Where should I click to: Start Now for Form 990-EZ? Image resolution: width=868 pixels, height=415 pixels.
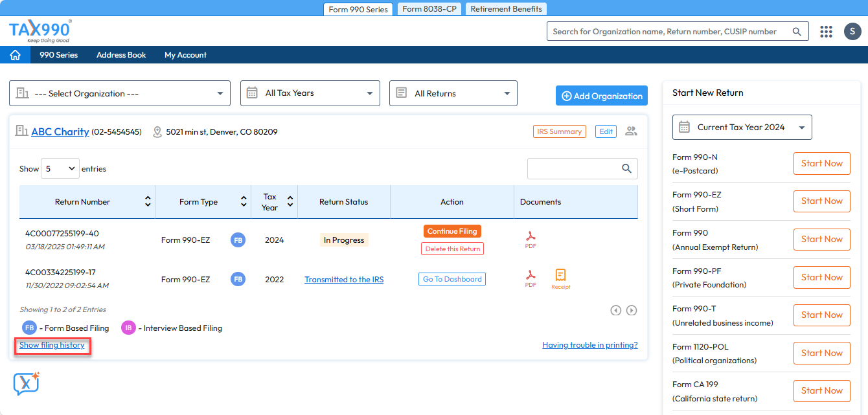coord(822,201)
